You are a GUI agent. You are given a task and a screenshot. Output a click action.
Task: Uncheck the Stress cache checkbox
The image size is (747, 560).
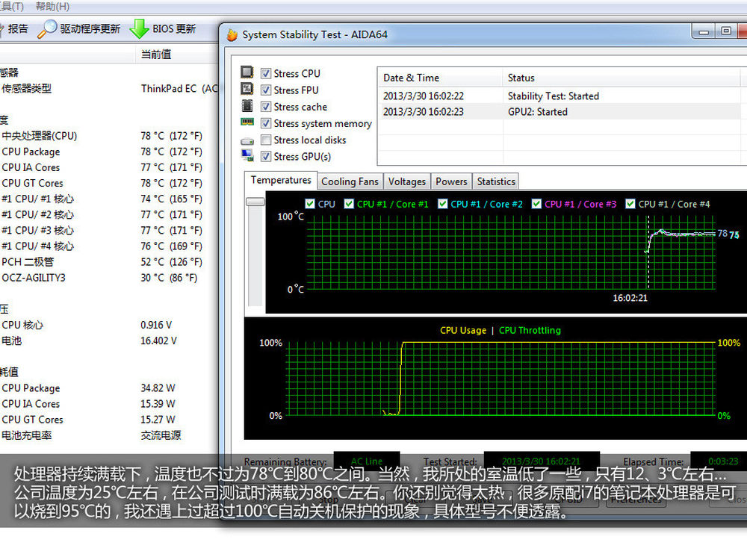[266, 107]
